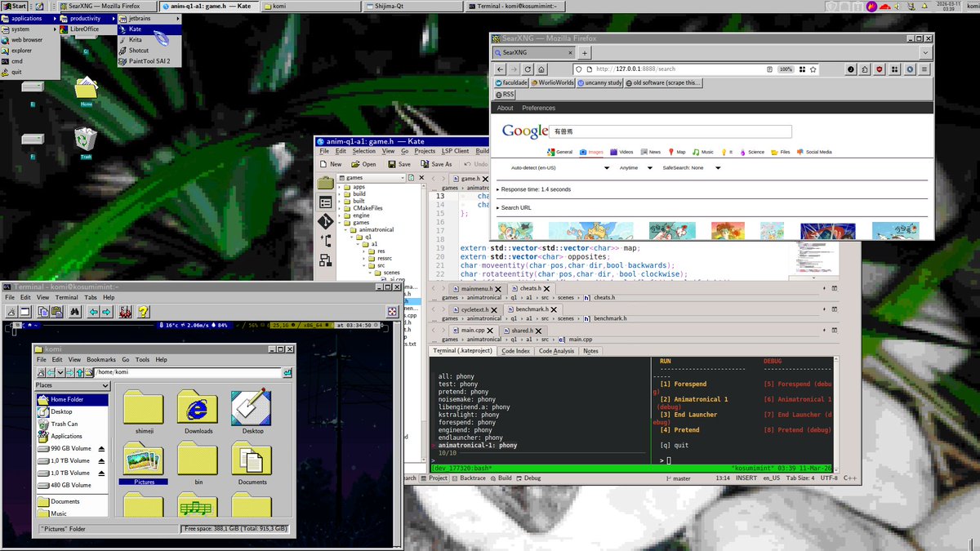980x551 pixels.
Task: Open the Bookmarks menu in komi file manager
Action: (101, 359)
